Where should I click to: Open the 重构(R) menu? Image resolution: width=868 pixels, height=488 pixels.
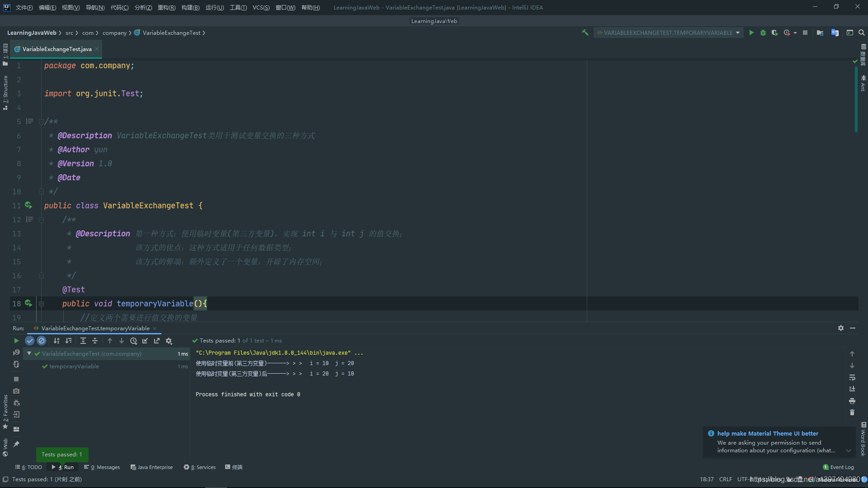pyautogui.click(x=166, y=7)
